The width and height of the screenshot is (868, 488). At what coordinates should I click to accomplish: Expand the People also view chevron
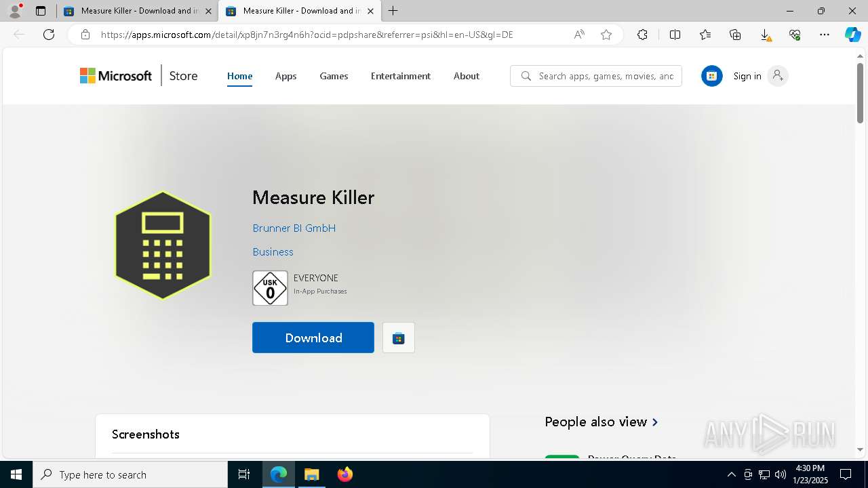tap(655, 422)
